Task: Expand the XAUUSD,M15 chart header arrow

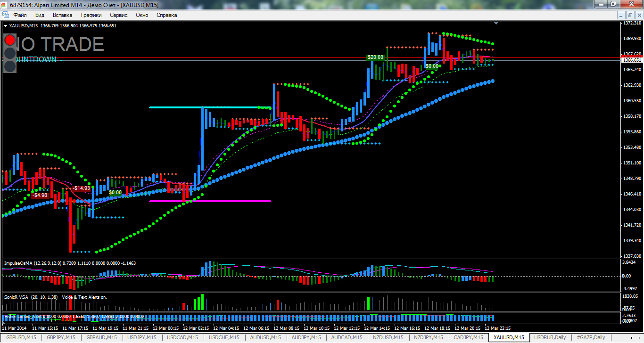Action: pos(5,26)
